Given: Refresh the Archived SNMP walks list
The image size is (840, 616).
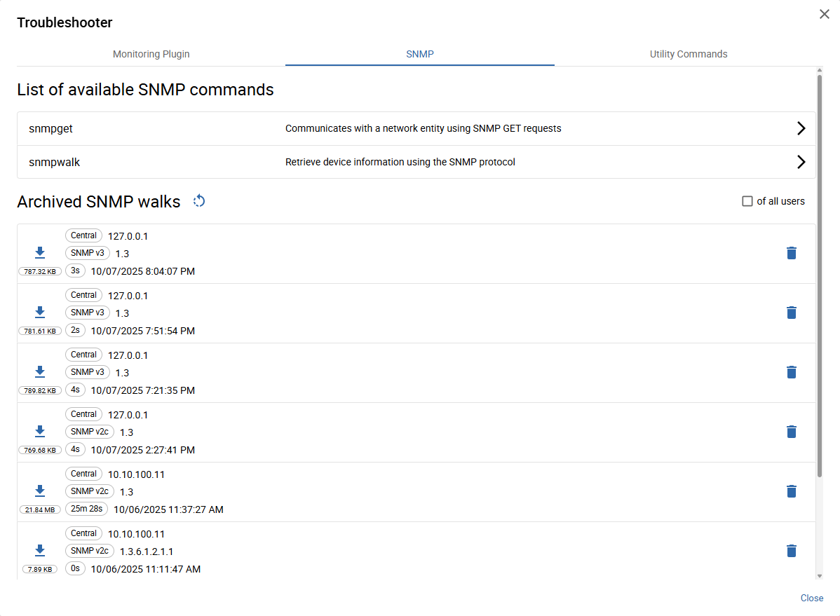Looking at the screenshot, I should pyautogui.click(x=199, y=201).
